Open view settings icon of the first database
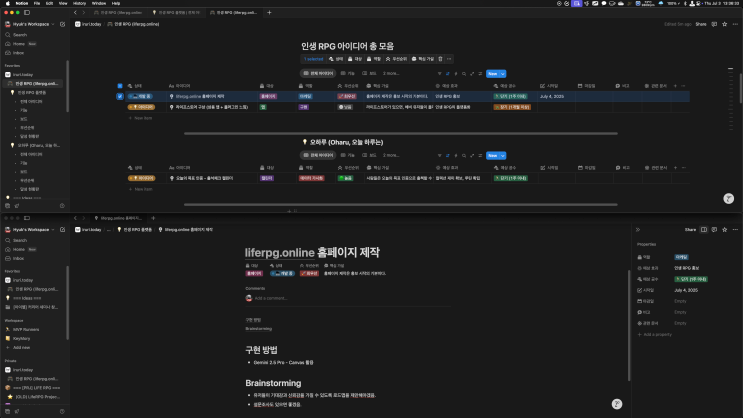743x418 pixels. pos(480,74)
